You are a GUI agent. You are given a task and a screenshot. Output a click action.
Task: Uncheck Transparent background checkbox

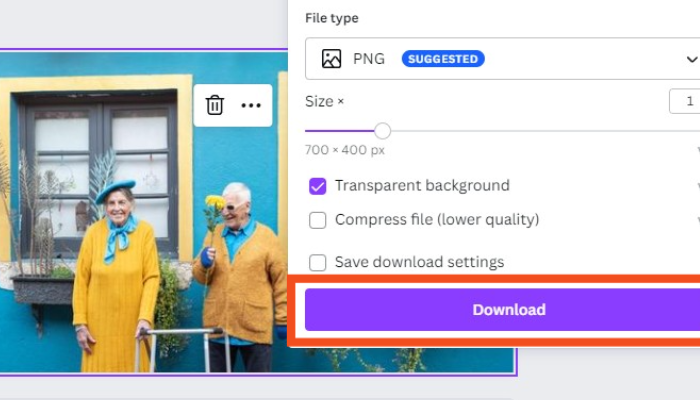pyautogui.click(x=317, y=186)
